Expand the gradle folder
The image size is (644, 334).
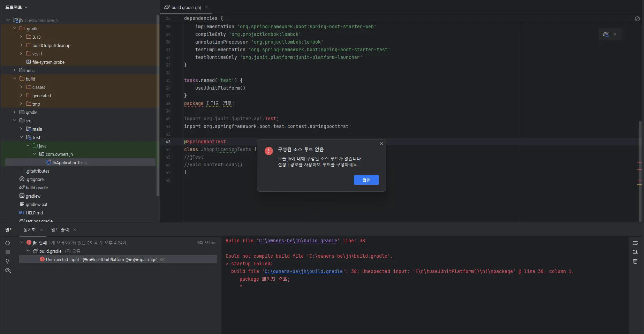click(x=15, y=112)
